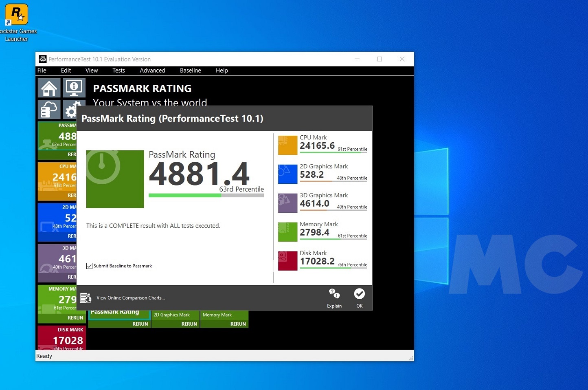Open the System Information monitor icon

click(74, 88)
